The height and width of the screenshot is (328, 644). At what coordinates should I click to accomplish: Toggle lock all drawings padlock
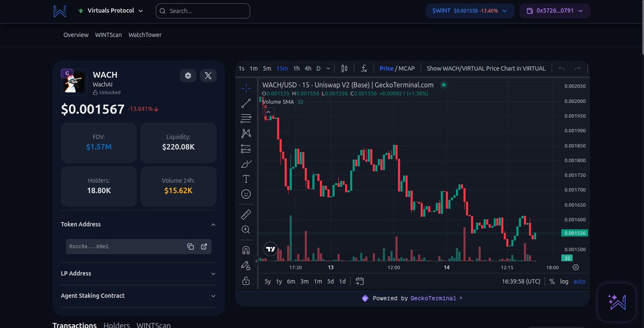point(246,280)
